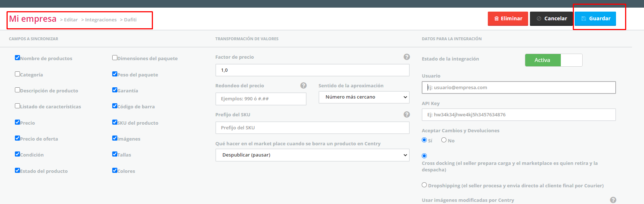The image size is (644, 204).
Task: Focus the Usuario email field
Action: [x=519, y=87]
